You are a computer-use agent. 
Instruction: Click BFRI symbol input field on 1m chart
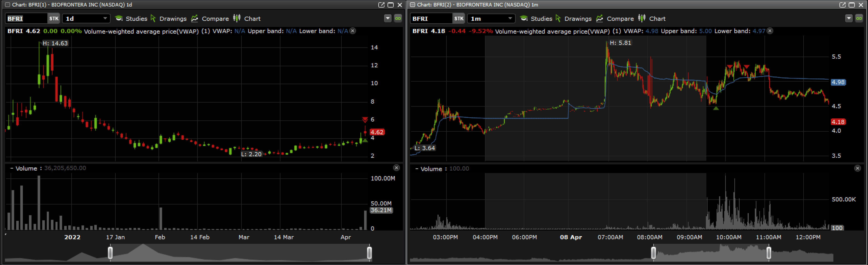(x=431, y=19)
